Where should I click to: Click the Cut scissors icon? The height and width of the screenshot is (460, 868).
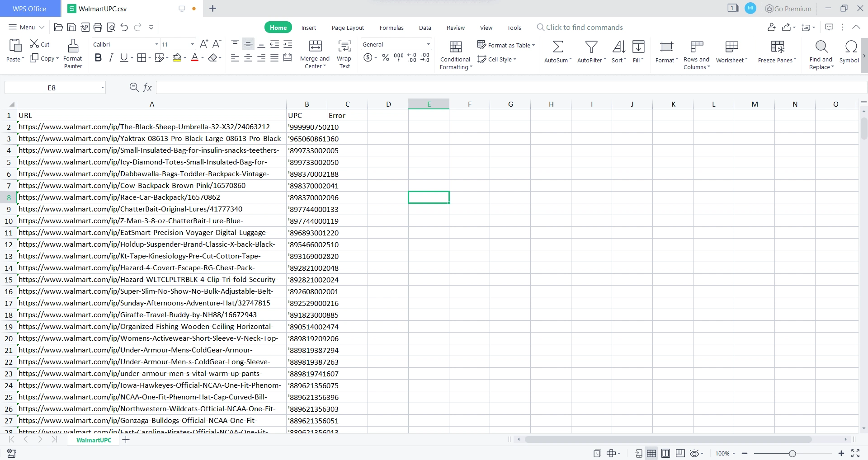click(34, 44)
